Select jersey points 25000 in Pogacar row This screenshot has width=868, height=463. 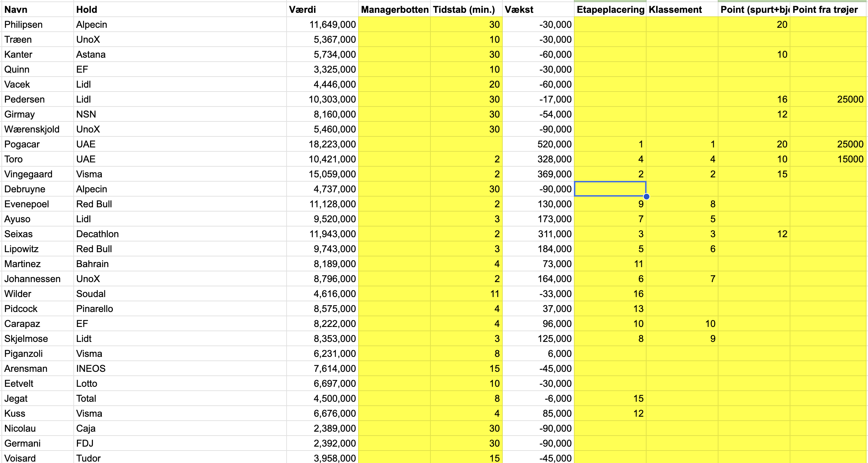[x=828, y=144]
